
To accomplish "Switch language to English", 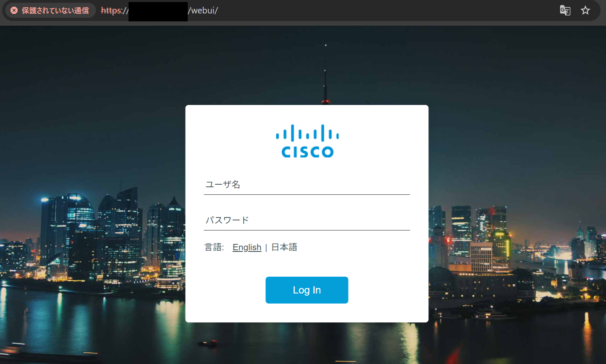I will click(x=247, y=247).
